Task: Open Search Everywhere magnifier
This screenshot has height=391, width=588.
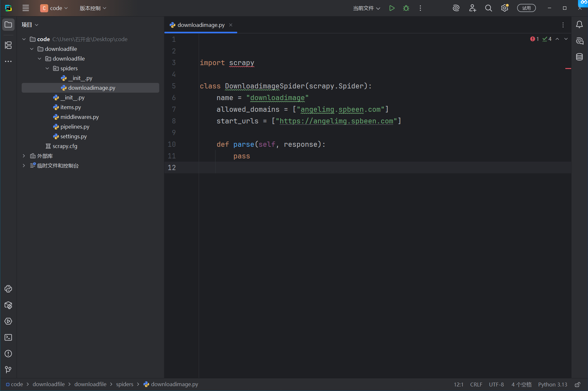Action: (488, 8)
